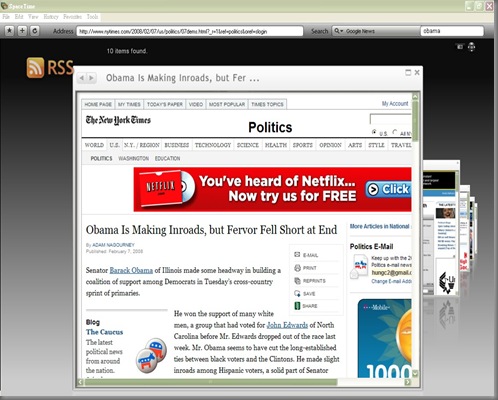Select the All NYT search radio button
The image size is (498, 400).
click(x=395, y=132)
